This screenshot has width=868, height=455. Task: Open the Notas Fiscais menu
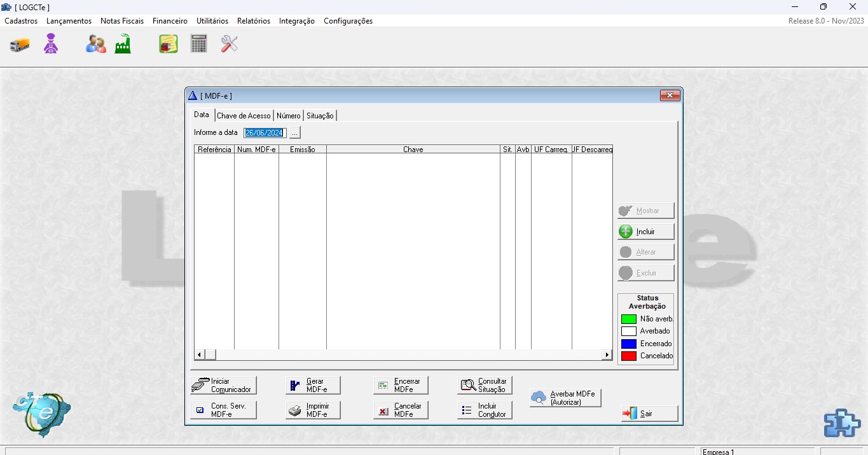click(122, 21)
